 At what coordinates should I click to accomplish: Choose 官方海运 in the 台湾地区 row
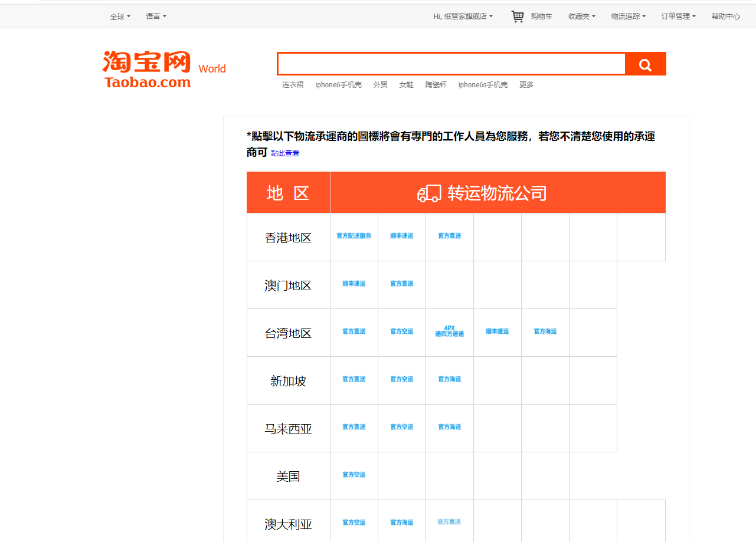[x=545, y=331]
